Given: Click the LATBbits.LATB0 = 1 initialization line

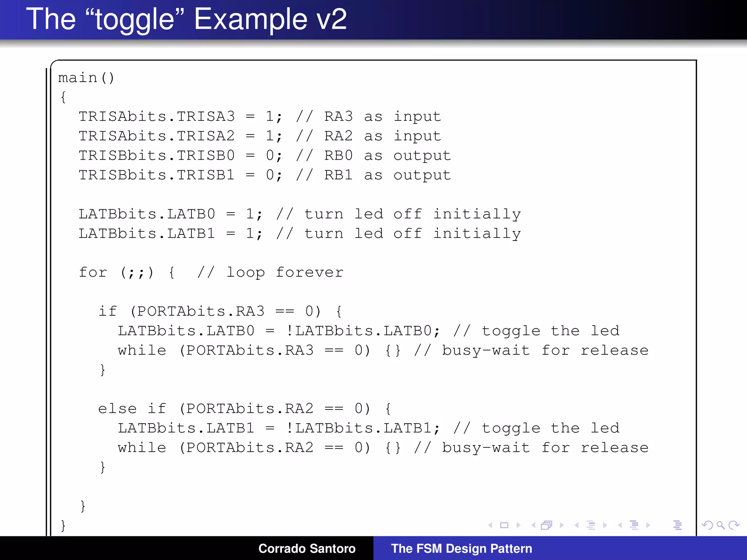Looking at the screenshot, I should (300, 214).
